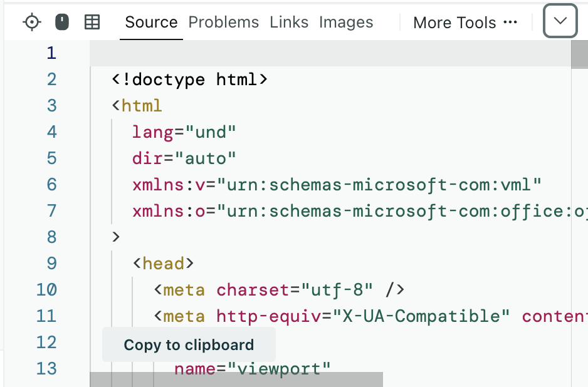The image size is (588, 387).
Task: Click the Copy to clipboard button
Action: click(189, 345)
